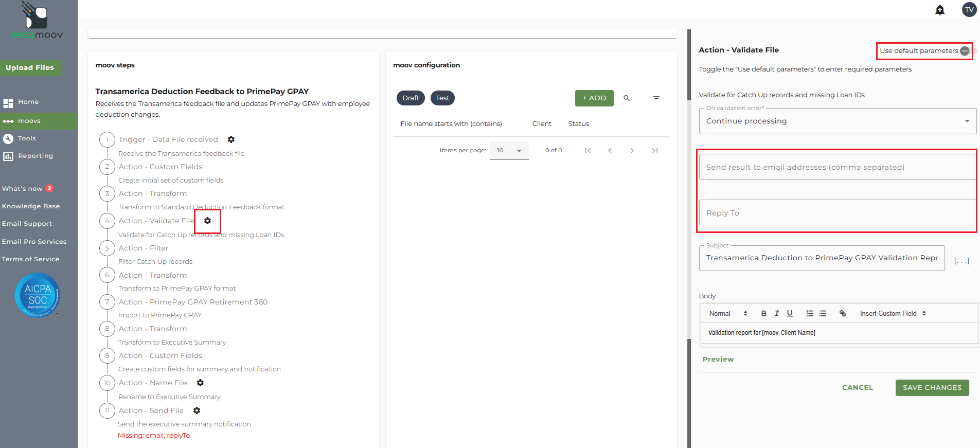Go to next page of configurations
The height and width of the screenshot is (448, 980).
click(632, 151)
